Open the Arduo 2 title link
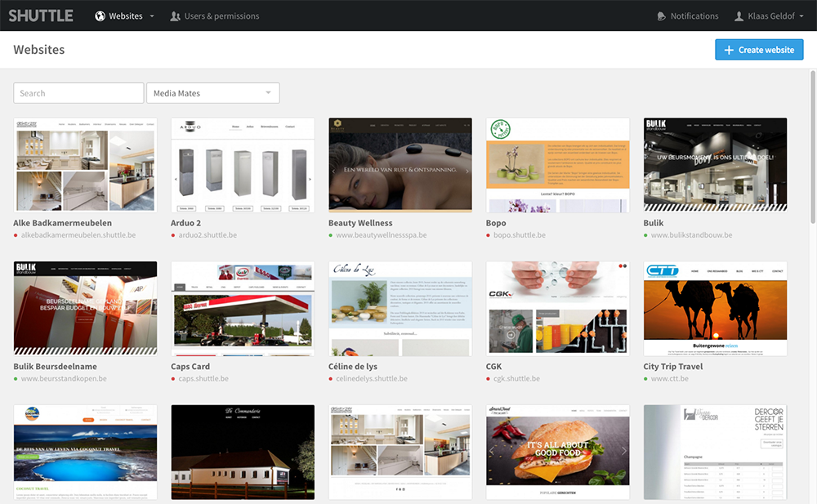The width and height of the screenshot is (817, 504). click(186, 223)
